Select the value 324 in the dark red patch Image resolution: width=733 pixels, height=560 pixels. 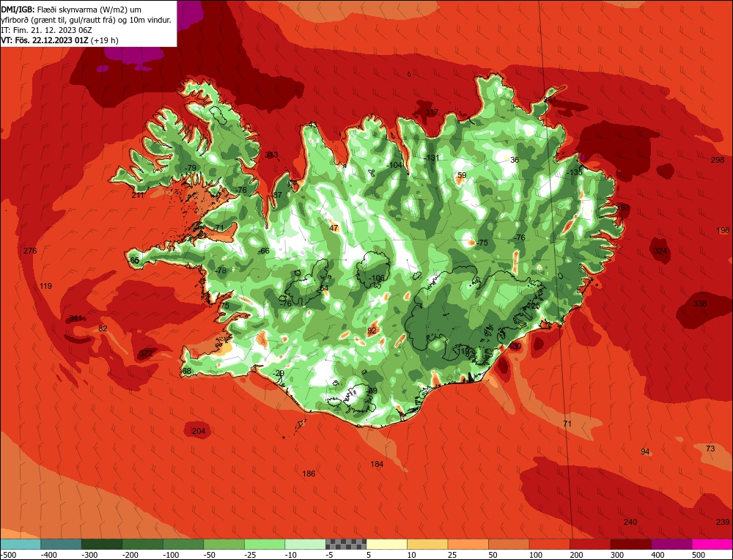tap(660, 251)
